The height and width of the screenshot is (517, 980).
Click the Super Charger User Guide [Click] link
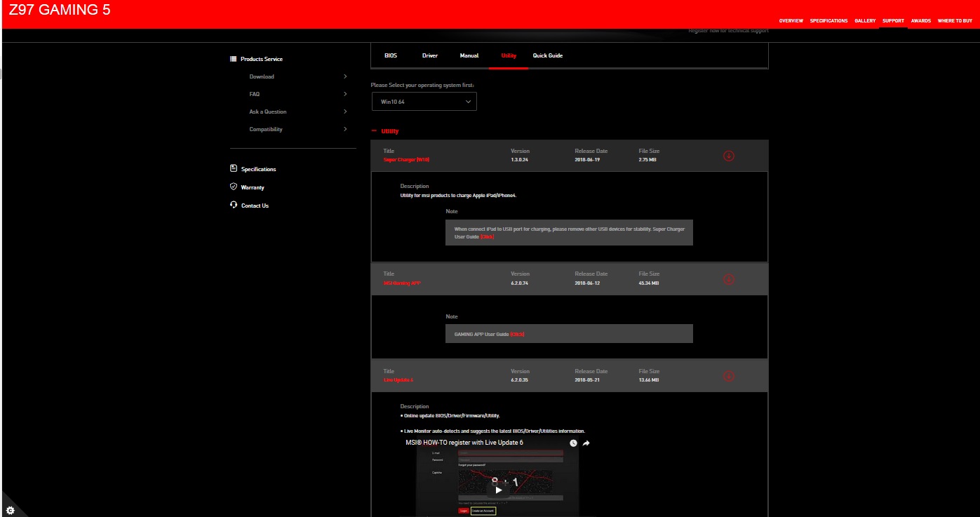click(x=488, y=237)
